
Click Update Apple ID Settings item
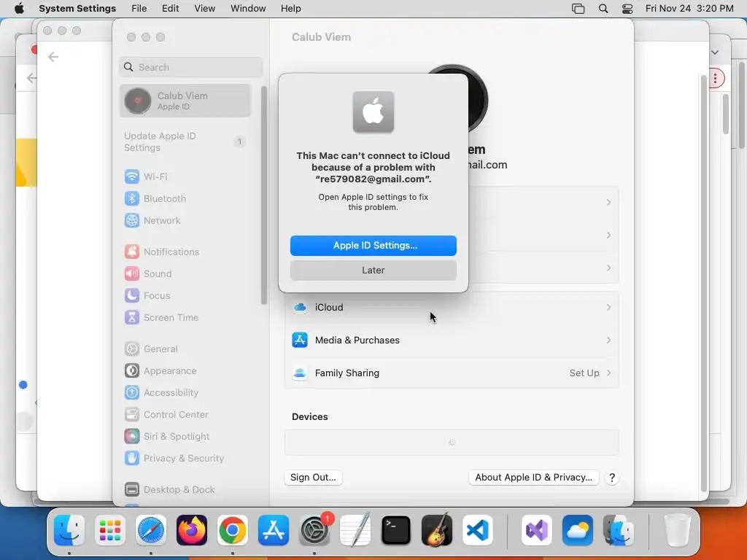(185, 142)
